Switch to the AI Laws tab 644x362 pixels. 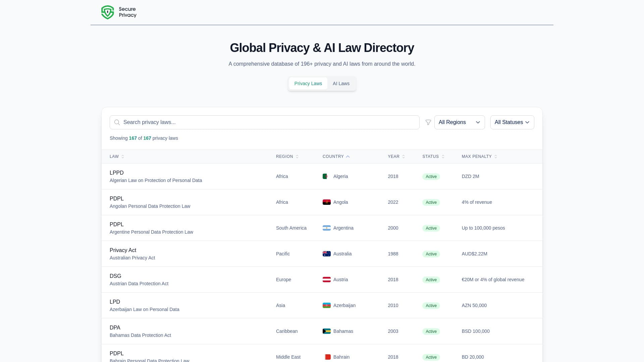[341, 83]
